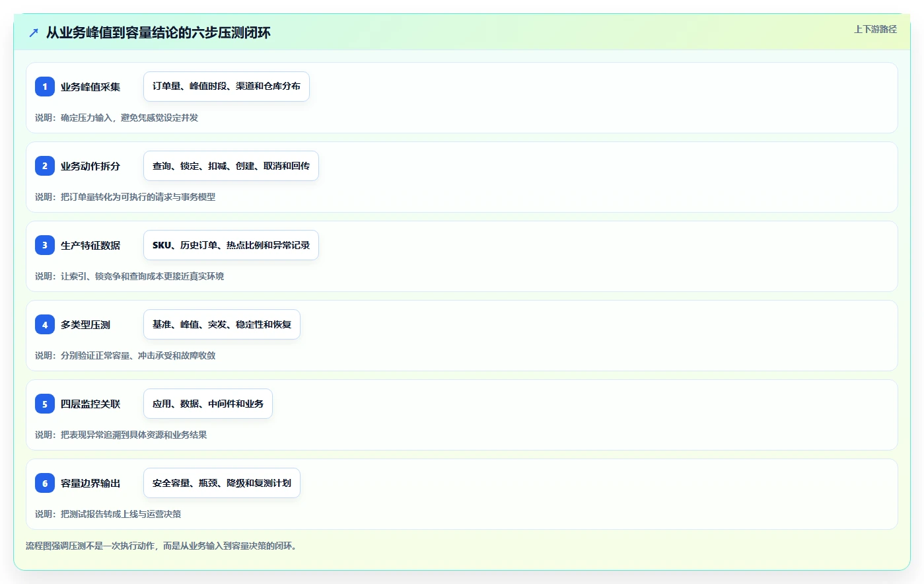Click the note 把表现异常追溯到具体资源和业务结果
Screen dimensions: 924x584
coord(134,435)
